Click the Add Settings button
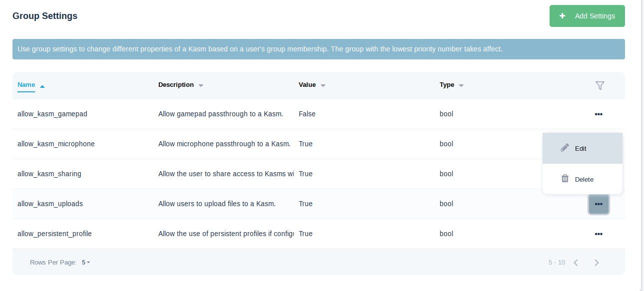Screen dimensions: 644x291 (587, 15)
